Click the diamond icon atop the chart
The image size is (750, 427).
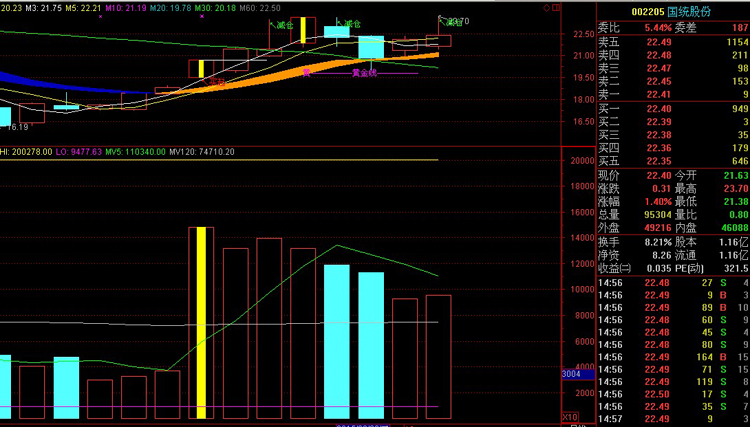click(x=547, y=8)
